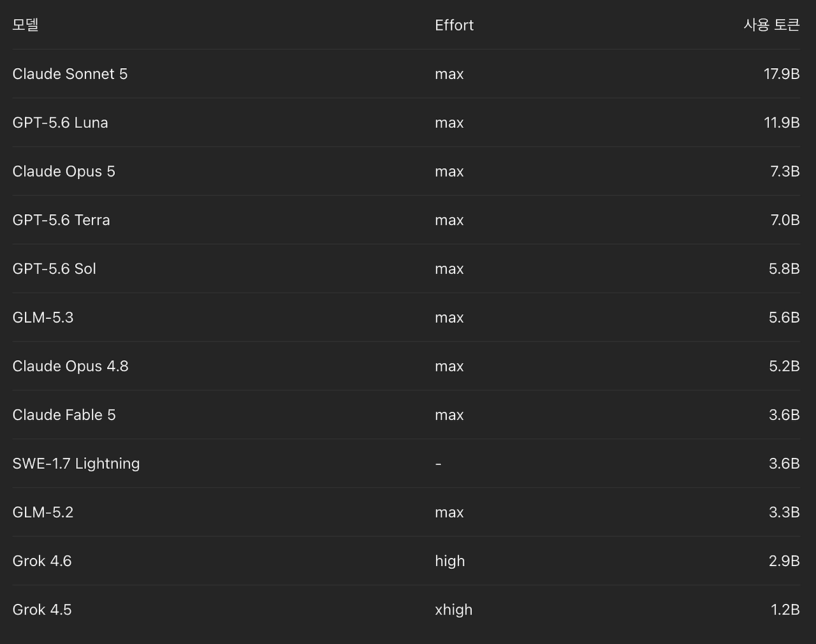Click the Claude Opus 5 entry
The image size is (816, 644).
(64, 172)
